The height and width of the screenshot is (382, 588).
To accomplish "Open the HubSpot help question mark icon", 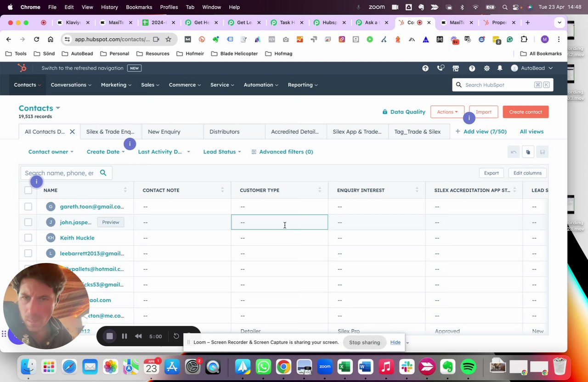I will [x=472, y=68].
